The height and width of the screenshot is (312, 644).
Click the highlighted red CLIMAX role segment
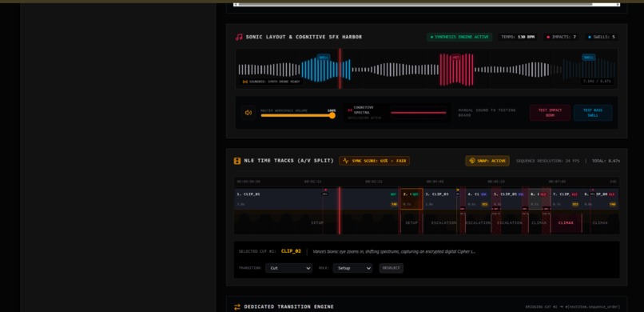tap(566, 222)
